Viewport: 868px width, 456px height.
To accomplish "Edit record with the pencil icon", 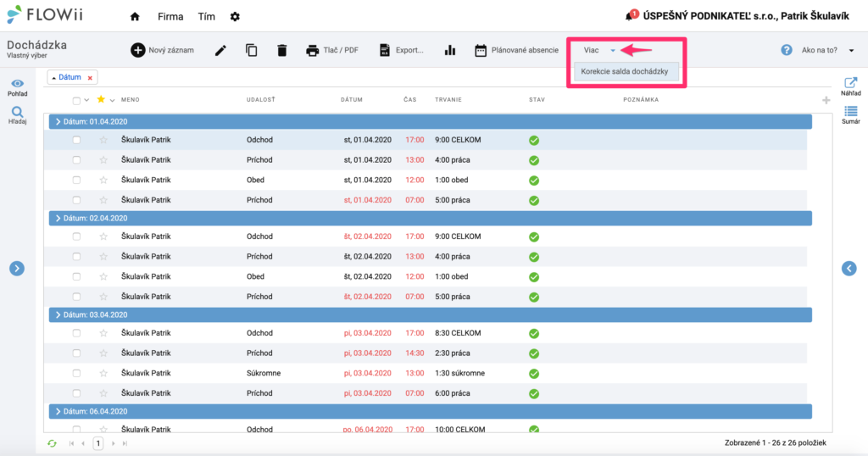I will (x=220, y=50).
